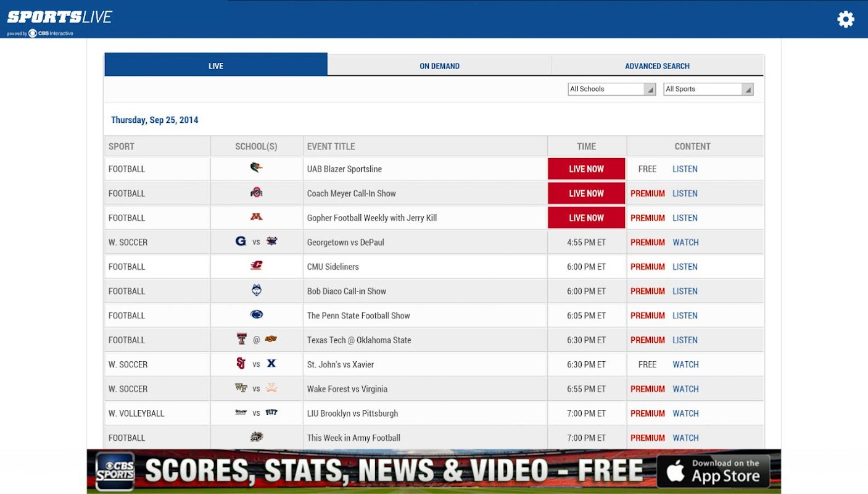This screenshot has height=494, width=868.
Task: Click Free label for St. John's vs Xavier
Action: click(x=647, y=364)
